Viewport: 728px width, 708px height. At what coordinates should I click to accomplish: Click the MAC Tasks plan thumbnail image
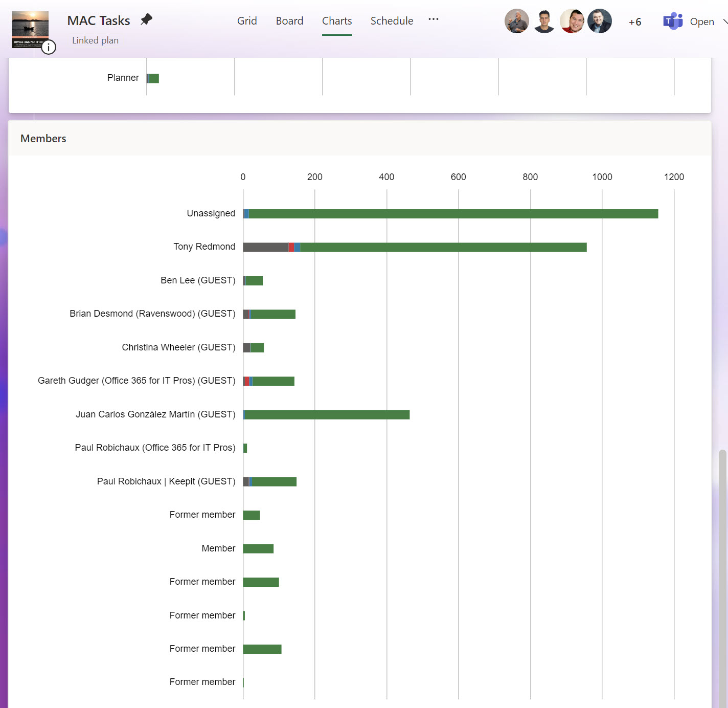(x=29, y=29)
